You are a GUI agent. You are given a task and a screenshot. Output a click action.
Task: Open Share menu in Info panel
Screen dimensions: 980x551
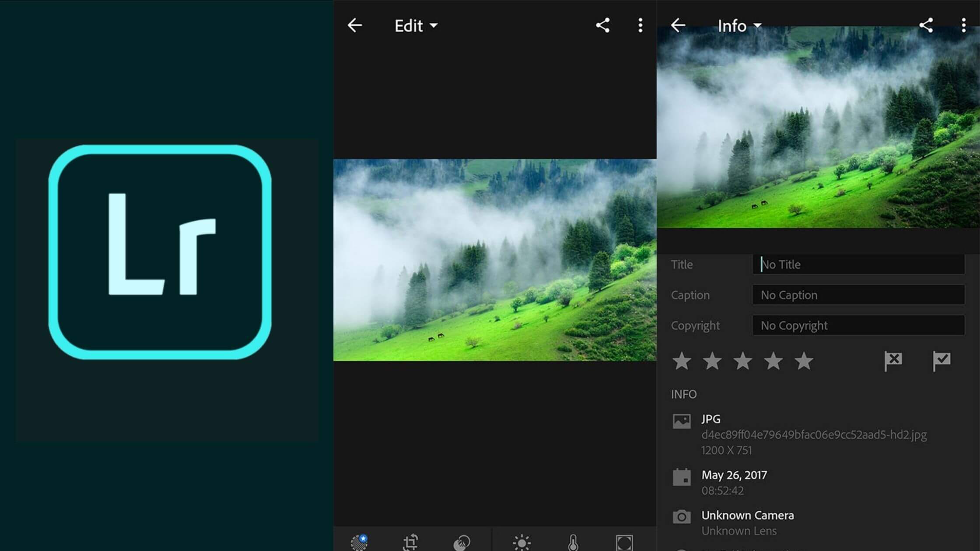click(927, 25)
